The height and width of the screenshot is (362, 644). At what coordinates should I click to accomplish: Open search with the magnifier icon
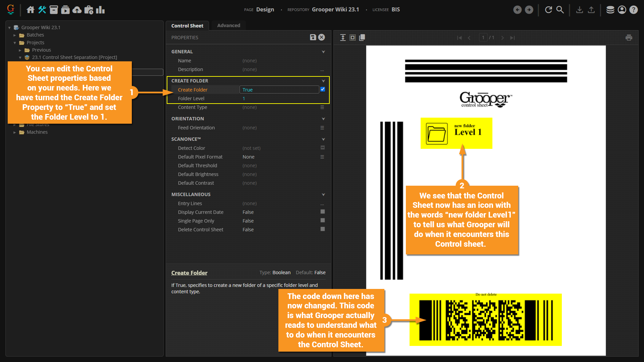560,10
